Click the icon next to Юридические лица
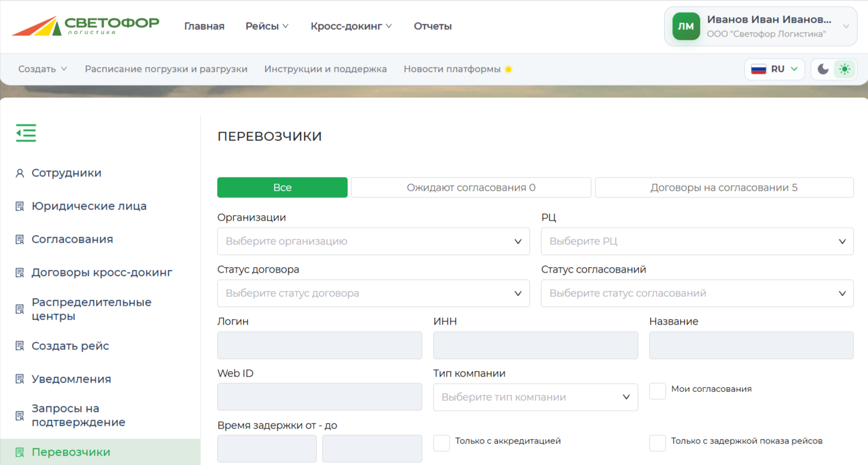This screenshot has height=465, width=868. [20, 206]
